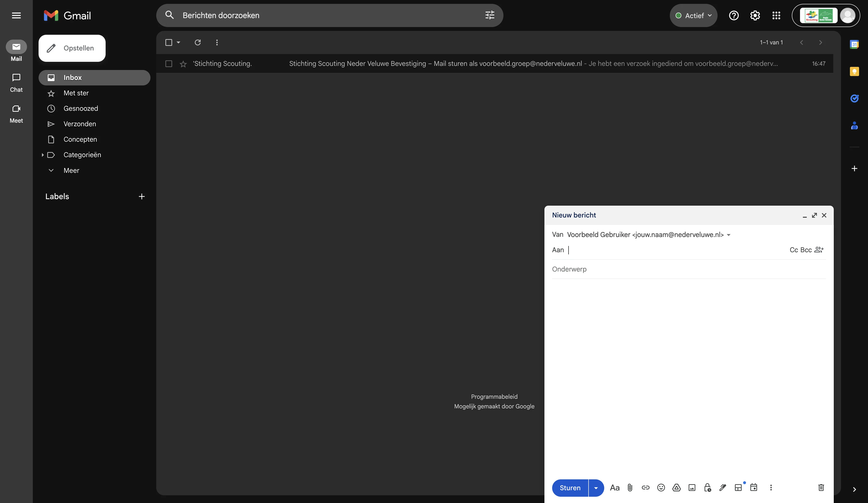Open the Van sender dropdown in compose

coord(728,235)
